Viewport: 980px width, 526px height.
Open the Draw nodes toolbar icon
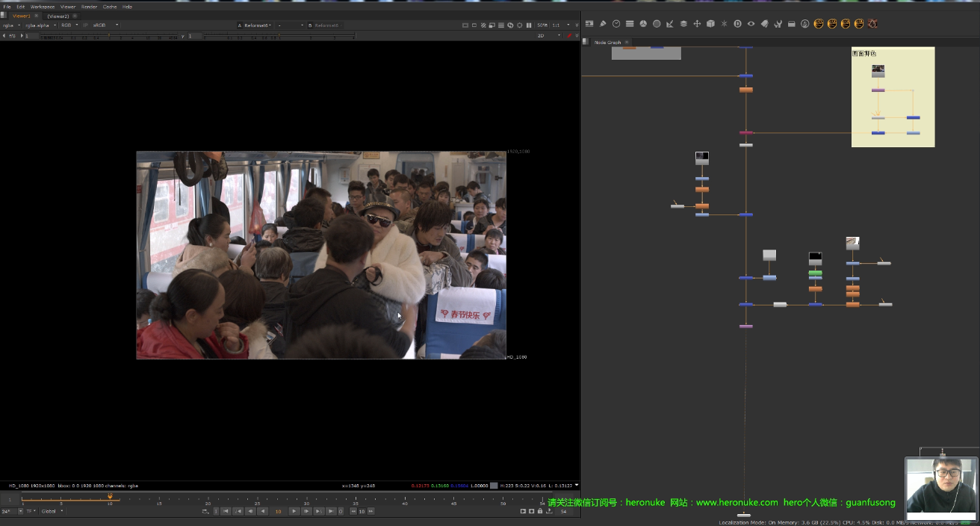tap(603, 24)
